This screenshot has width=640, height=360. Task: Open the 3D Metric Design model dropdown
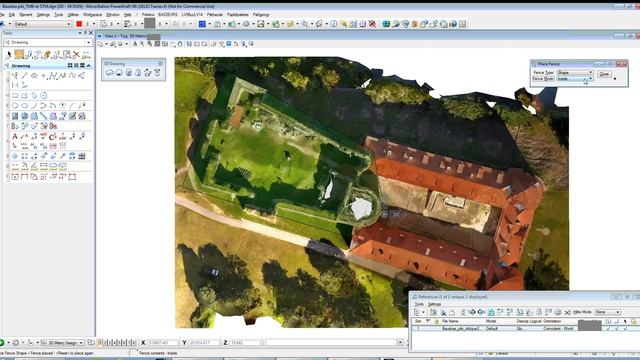tap(62, 343)
